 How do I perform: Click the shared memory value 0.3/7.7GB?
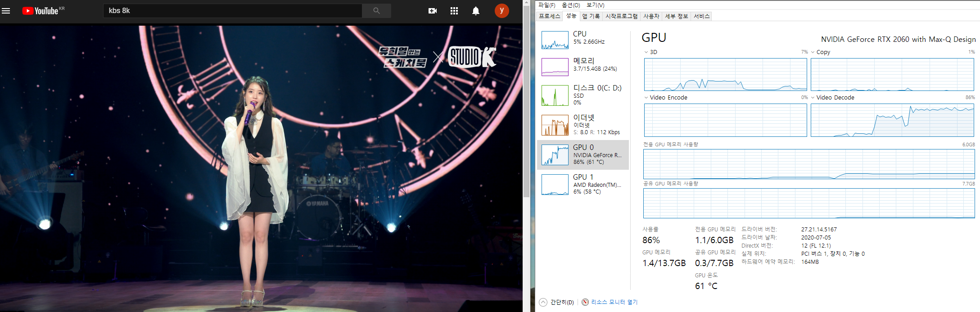click(x=714, y=263)
